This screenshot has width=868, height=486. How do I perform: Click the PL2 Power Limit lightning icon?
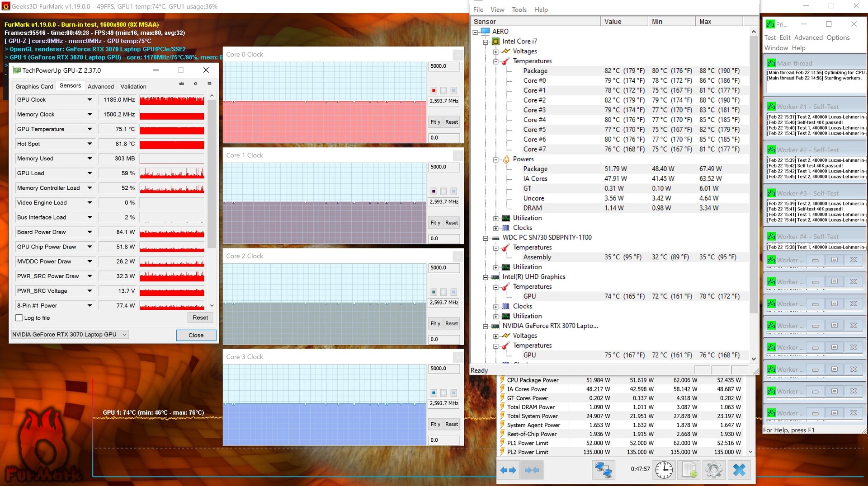click(x=502, y=452)
